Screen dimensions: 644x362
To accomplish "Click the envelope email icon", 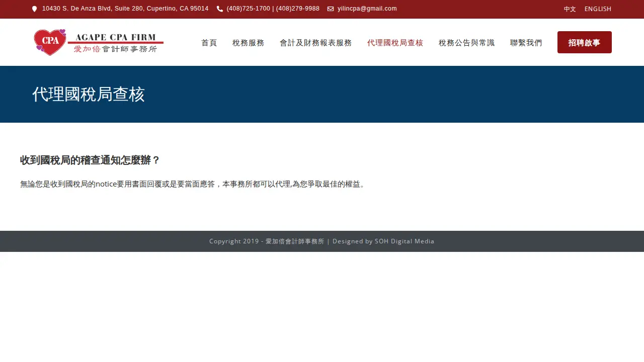I will pyautogui.click(x=331, y=9).
